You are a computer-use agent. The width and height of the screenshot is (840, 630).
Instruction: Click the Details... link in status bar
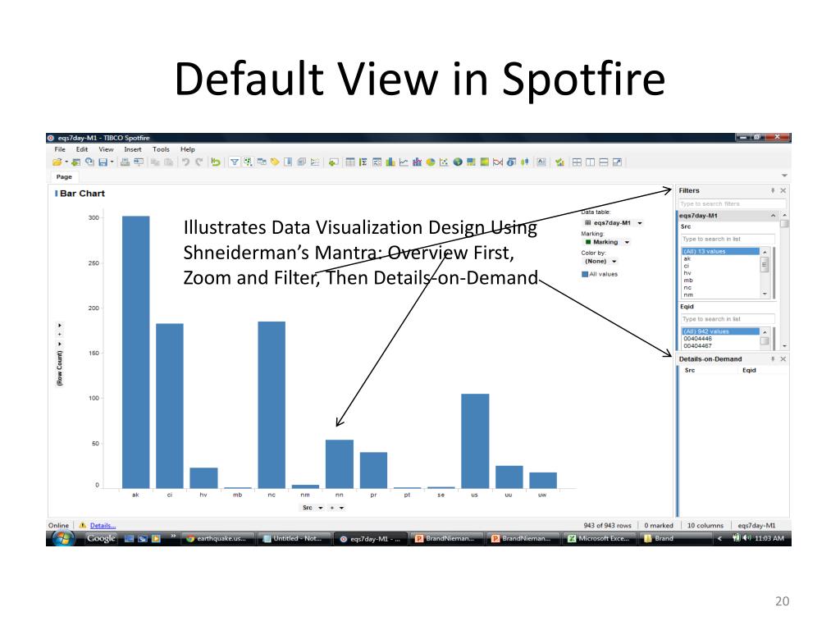(103, 526)
